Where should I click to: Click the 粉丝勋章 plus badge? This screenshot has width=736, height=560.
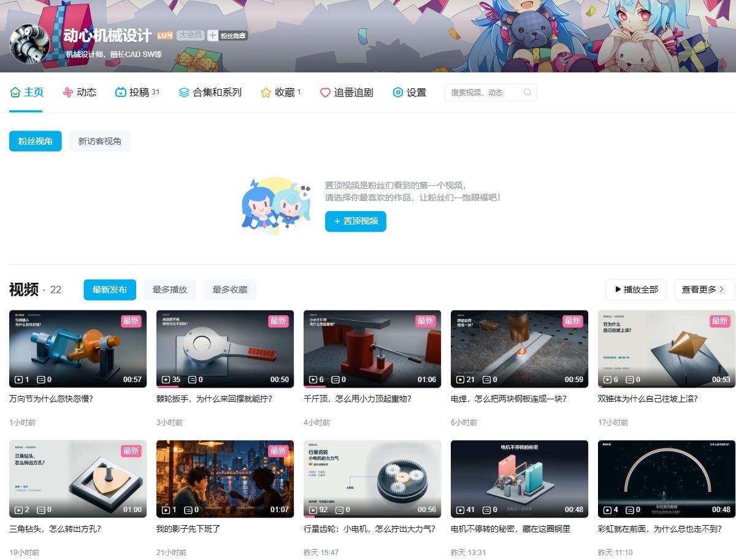point(227,36)
